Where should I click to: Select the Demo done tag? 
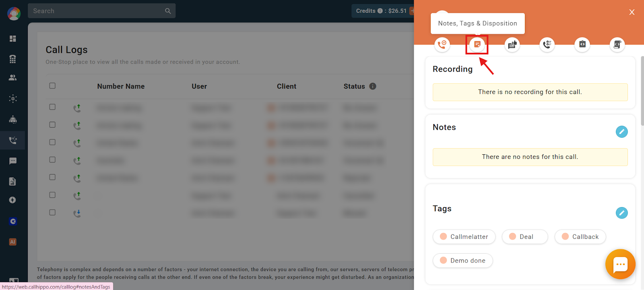click(x=463, y=261)
